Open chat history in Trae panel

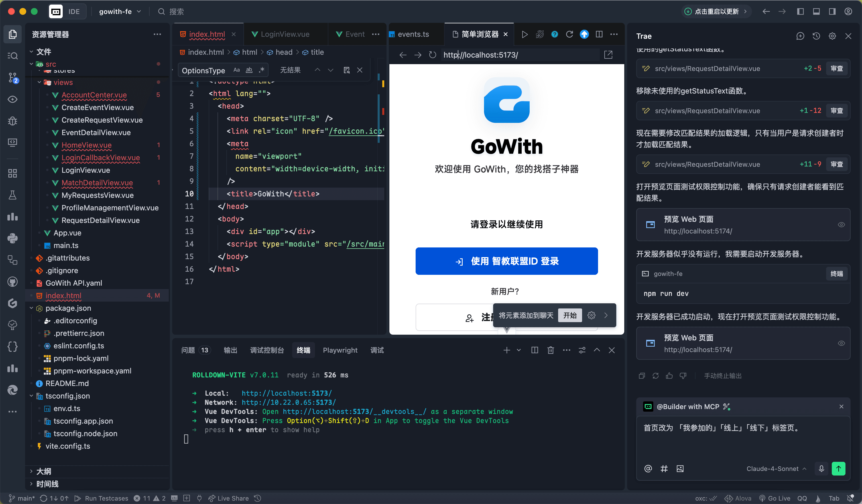coord(816,36)
